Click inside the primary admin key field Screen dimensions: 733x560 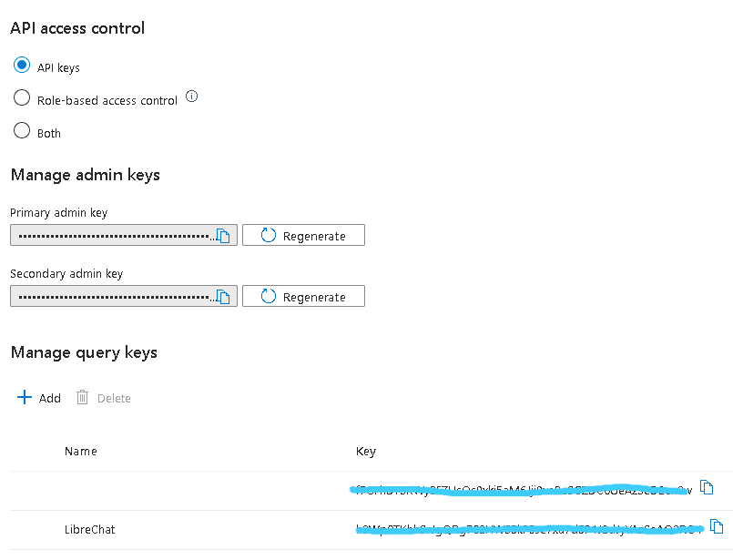click(114, 236)
